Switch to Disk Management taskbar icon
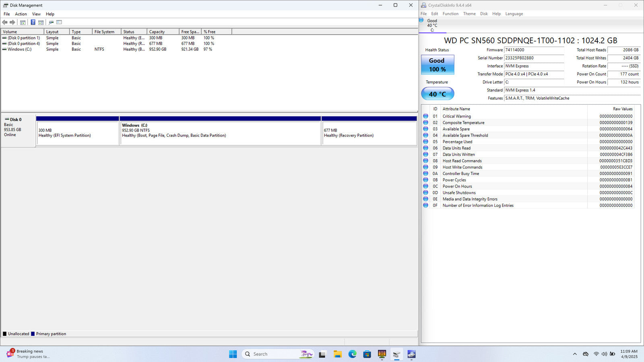 [x=396, y=354]
